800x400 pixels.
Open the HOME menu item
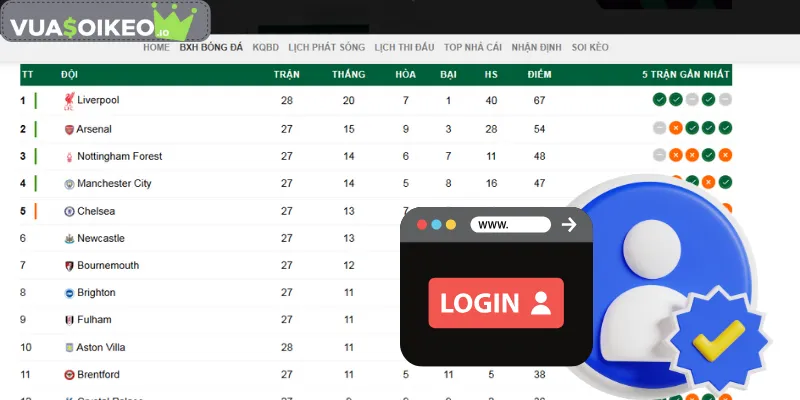point(156,47)
